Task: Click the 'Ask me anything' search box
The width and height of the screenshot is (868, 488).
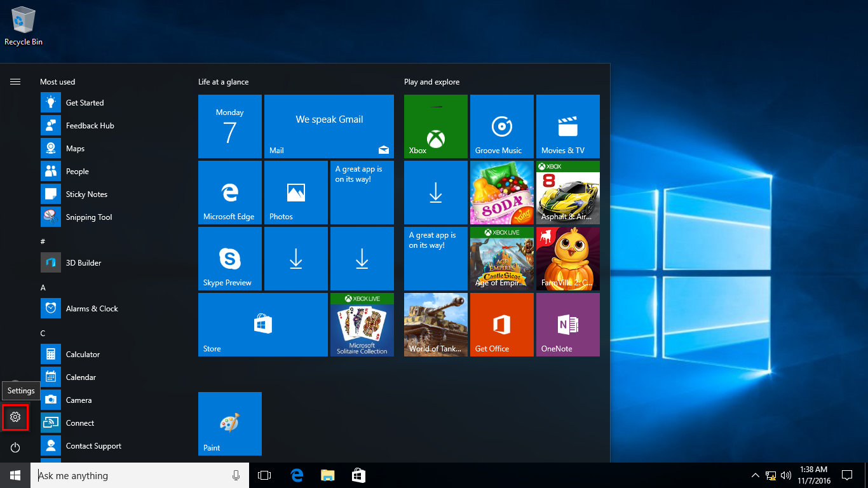Action: pos(140,475)
